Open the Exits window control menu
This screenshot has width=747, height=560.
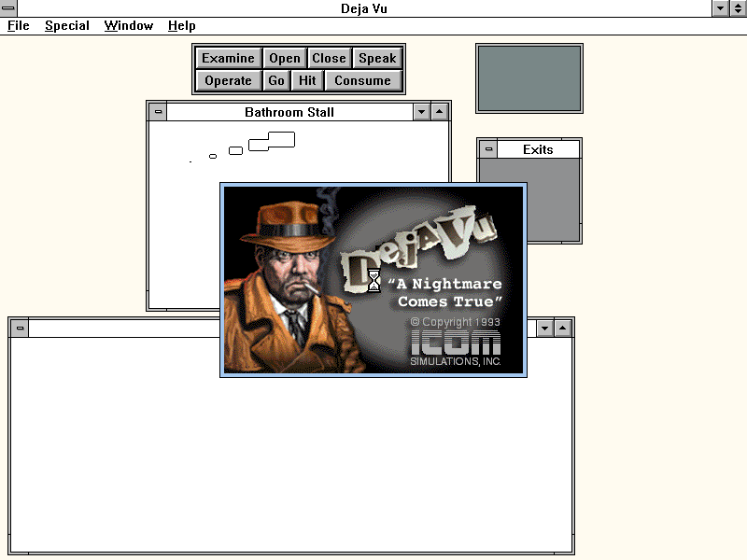point(488,149)
